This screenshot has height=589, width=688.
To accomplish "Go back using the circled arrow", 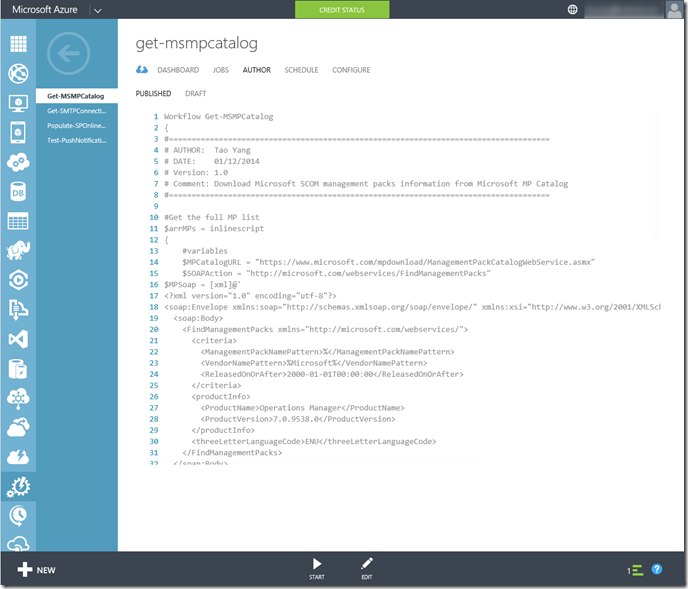I will click(68, 54).
